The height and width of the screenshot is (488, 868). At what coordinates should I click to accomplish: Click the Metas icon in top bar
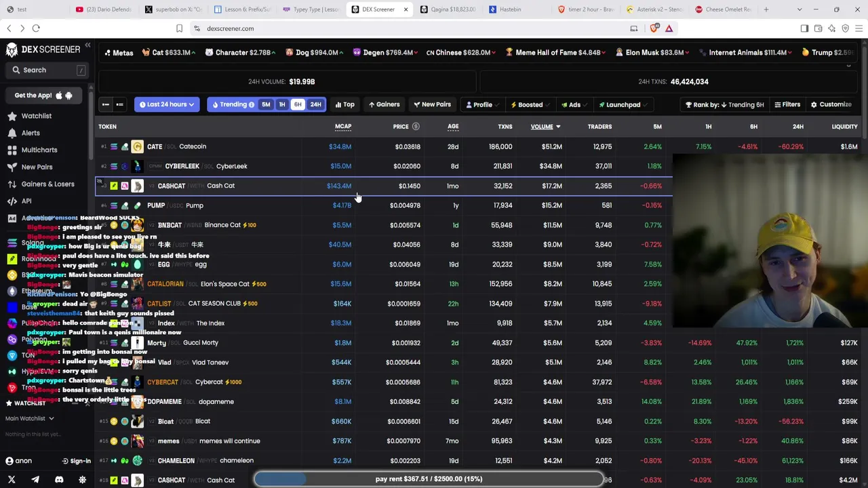tap(107, 52)
